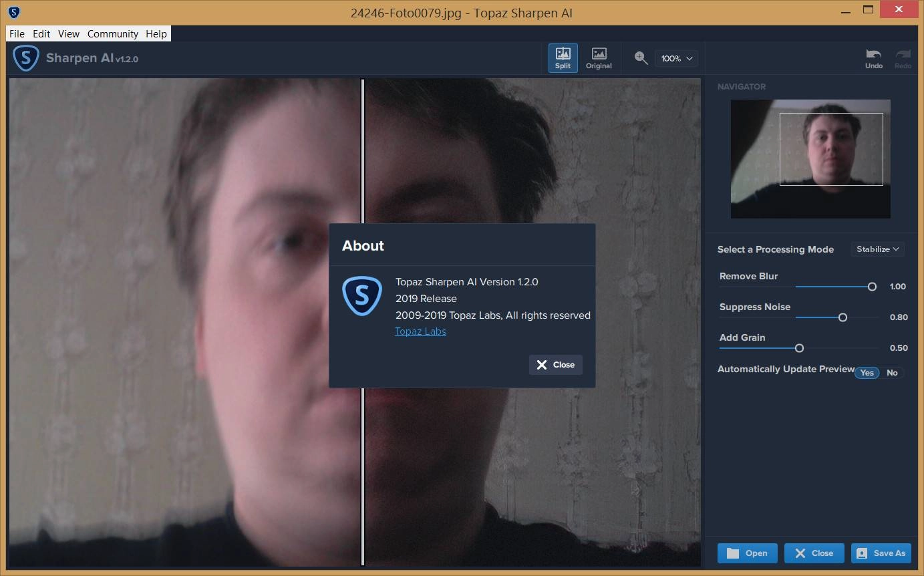Screen dimensions: 924x576
Task: Open the Edit menu
Action: [x=41, y=33]
